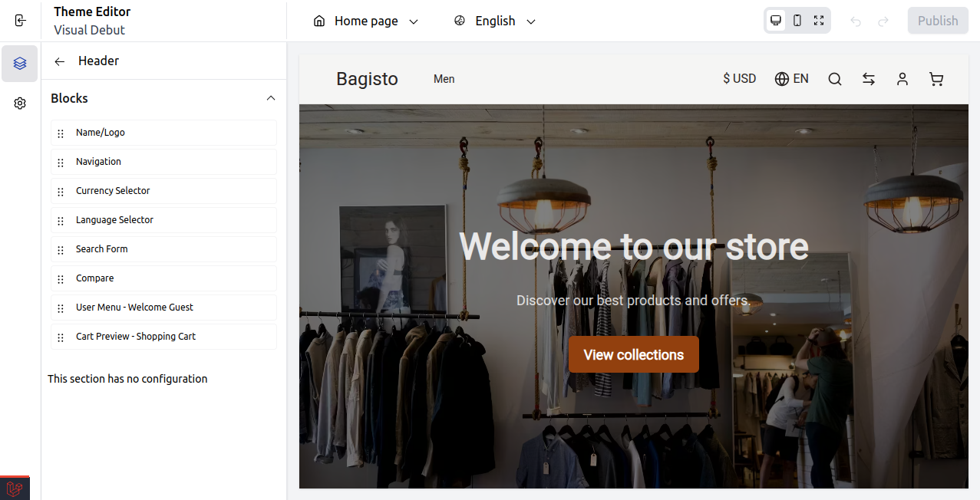980x500 pixels.
Task: Click the Theme Editor title
Action: click(92, 12)
